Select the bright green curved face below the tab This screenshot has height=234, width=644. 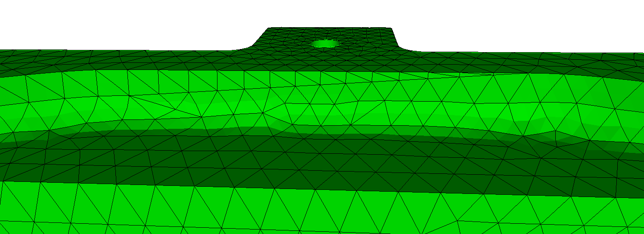click(325, 94)
